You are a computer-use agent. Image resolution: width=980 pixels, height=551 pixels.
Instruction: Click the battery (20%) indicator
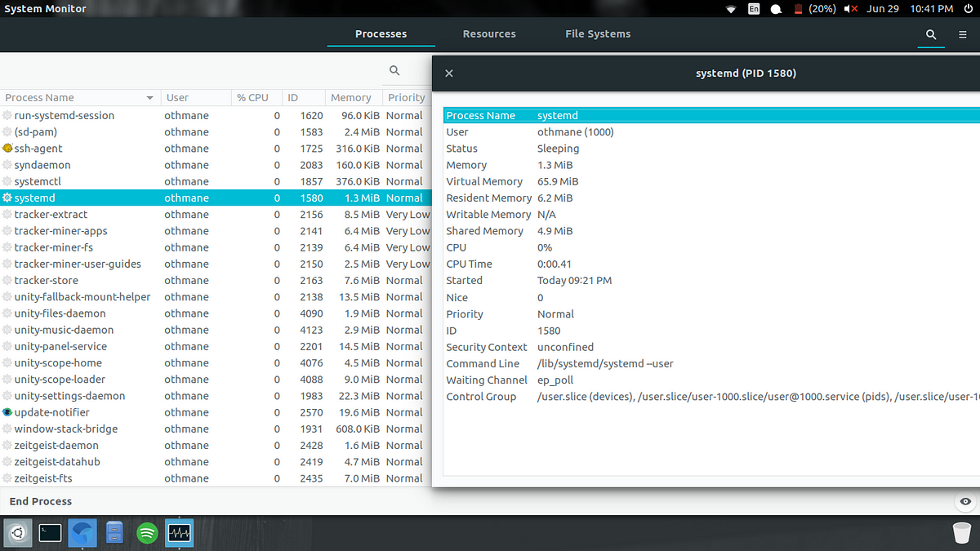pos(816,9)
